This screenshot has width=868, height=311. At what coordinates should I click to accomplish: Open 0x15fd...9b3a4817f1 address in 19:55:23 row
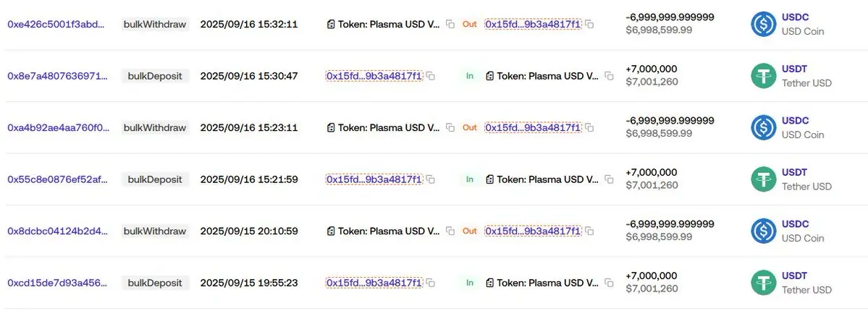tap(374, 283)
